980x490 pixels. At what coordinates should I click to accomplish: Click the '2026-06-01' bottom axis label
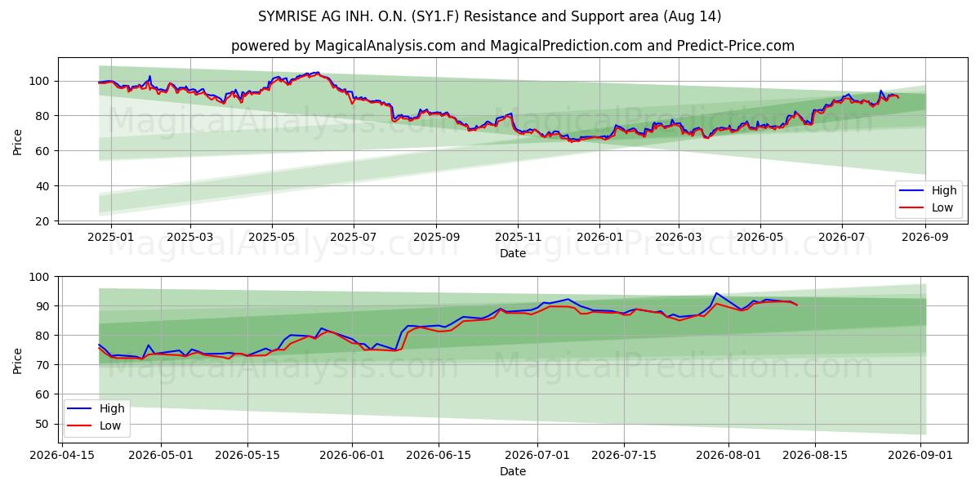pos(352,456)
